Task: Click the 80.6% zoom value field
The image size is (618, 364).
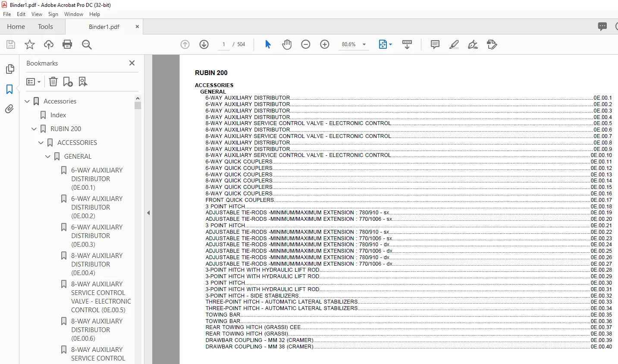Action: [x=349, y=44]
